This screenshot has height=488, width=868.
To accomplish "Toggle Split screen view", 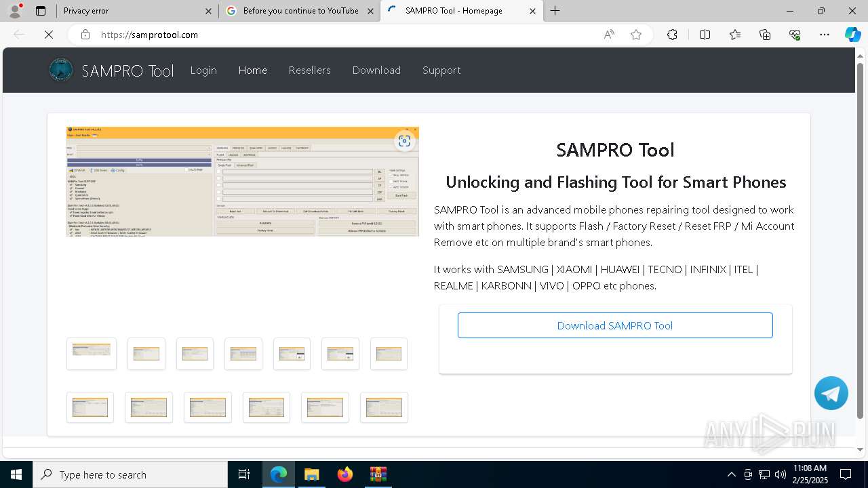I will (705, 35).
